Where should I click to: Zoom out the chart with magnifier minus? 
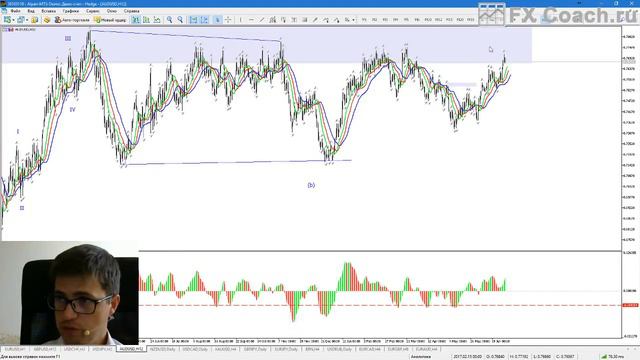[x=180, y=20]
